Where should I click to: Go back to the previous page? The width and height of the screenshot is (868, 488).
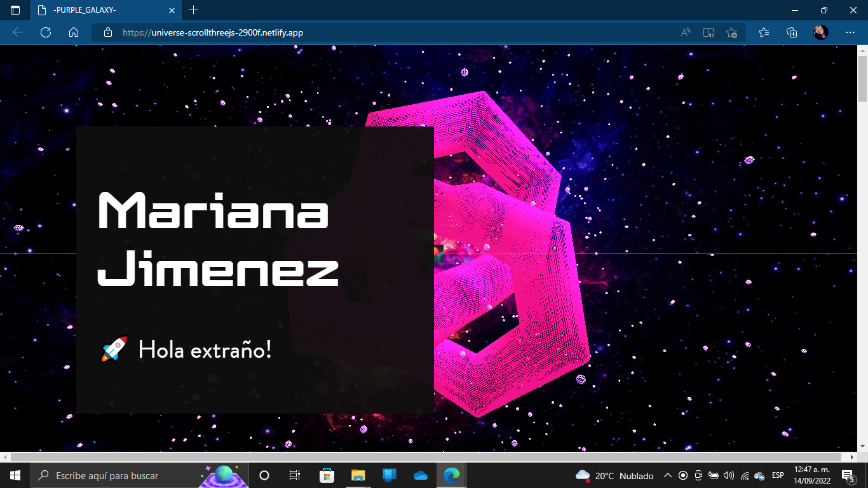17,32
